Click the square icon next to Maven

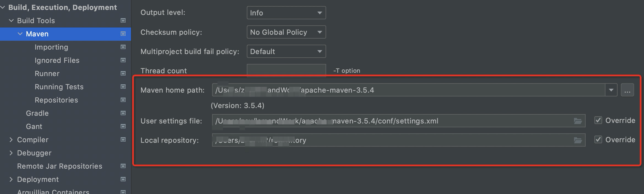coord(122,34)
